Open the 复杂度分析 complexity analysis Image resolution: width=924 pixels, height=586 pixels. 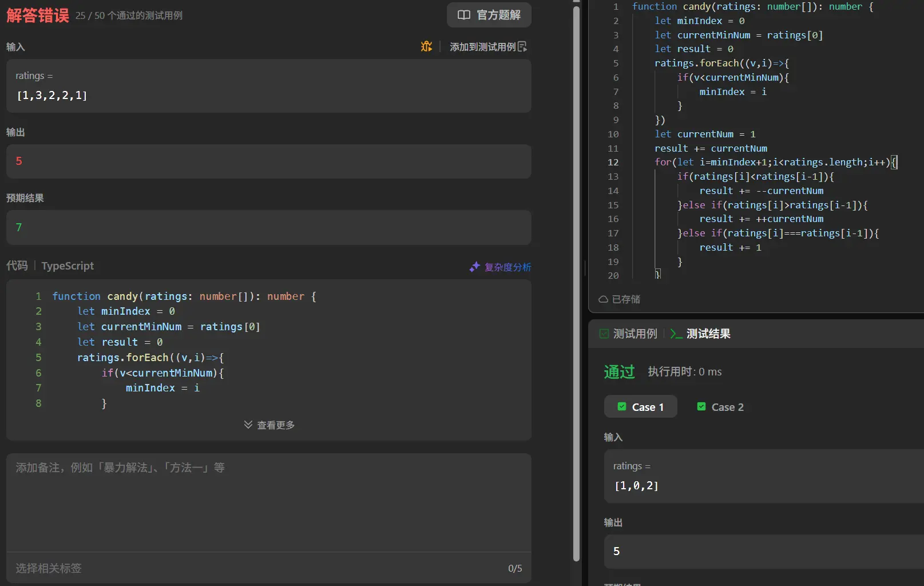pyautogui.click(x=507, y=267)
